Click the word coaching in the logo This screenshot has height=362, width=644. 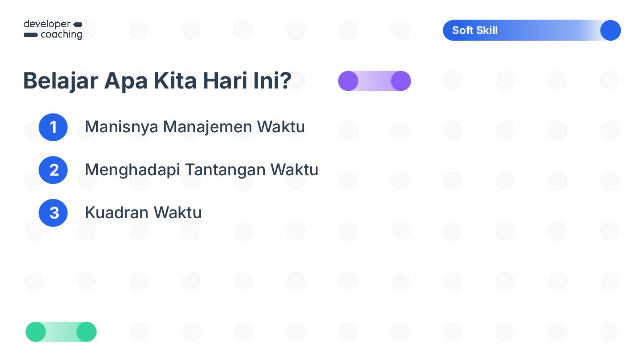coord(62,34)
